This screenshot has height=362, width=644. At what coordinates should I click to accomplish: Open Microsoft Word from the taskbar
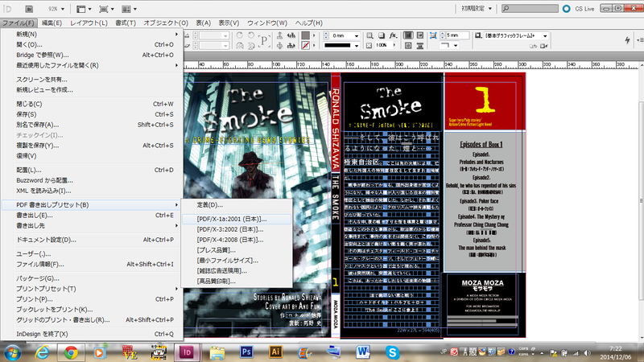point(363,352)
